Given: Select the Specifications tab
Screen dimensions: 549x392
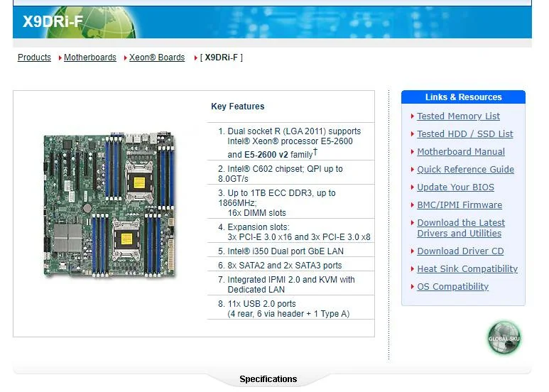Looking at the screenshot, I should (x=268, y=379).
